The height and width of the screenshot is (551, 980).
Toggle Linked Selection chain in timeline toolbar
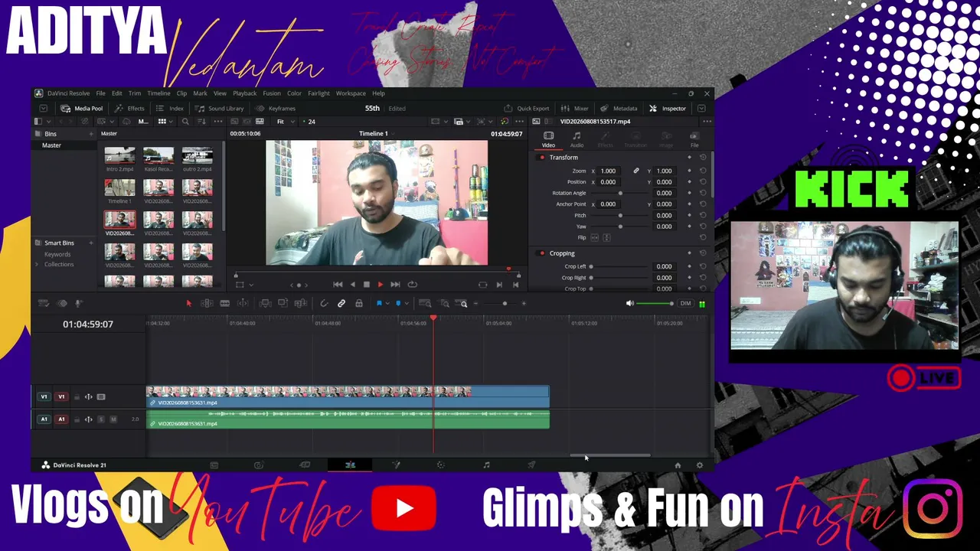341,304
